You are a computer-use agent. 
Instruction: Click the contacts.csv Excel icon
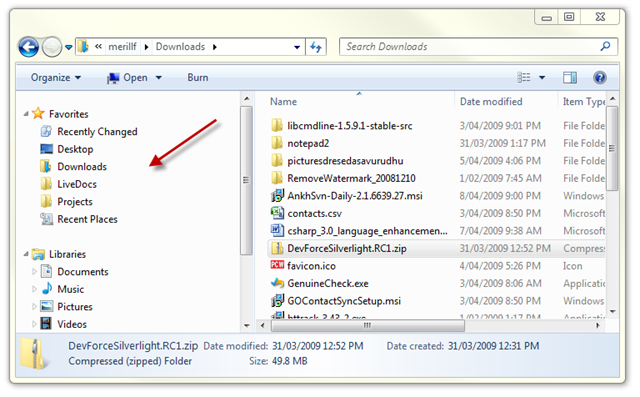pos(277,213)
